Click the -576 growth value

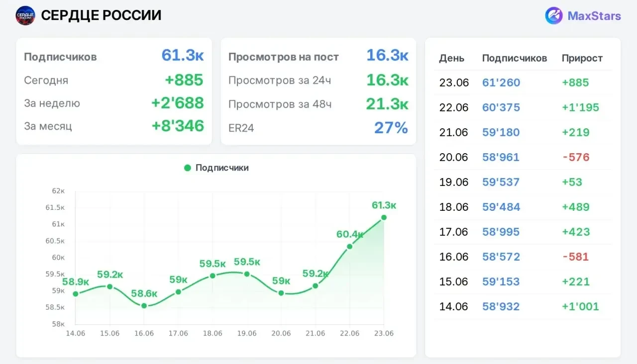tap(576, 157)
